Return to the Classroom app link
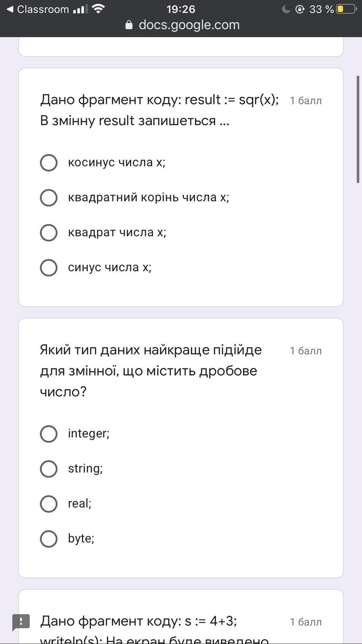The width and height of the screenshot is (362, 644). [43, 9]
